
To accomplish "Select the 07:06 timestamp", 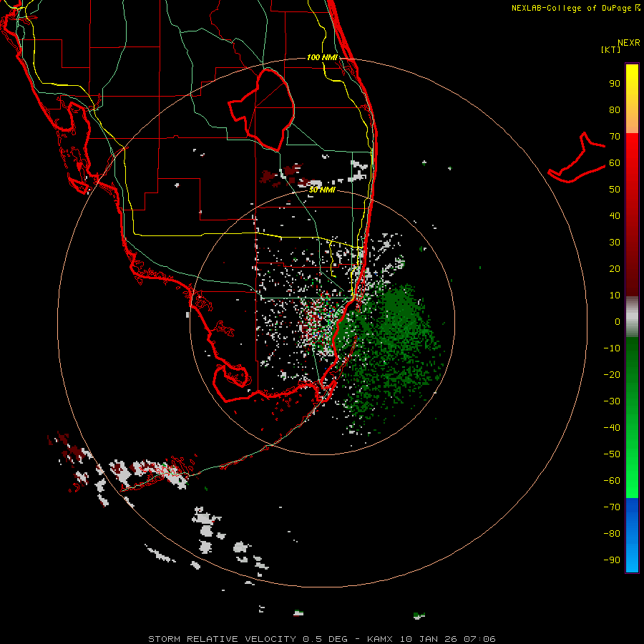I will click(x=479, y=639).
